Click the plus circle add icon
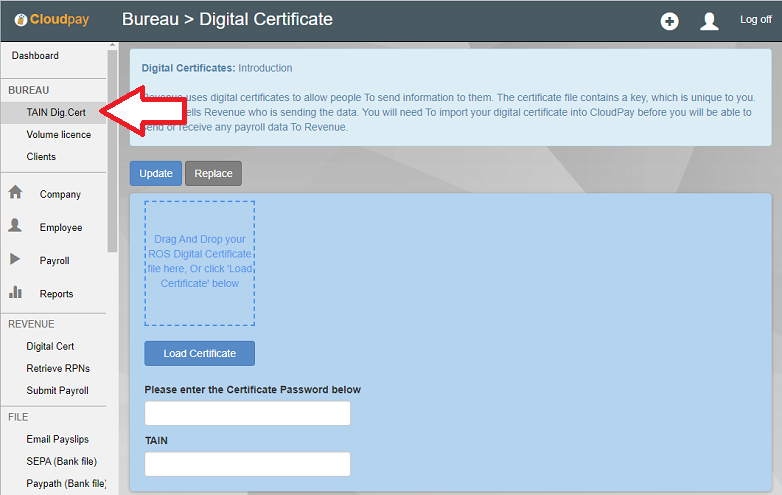782x495 pixels. (x=670, y=21)
